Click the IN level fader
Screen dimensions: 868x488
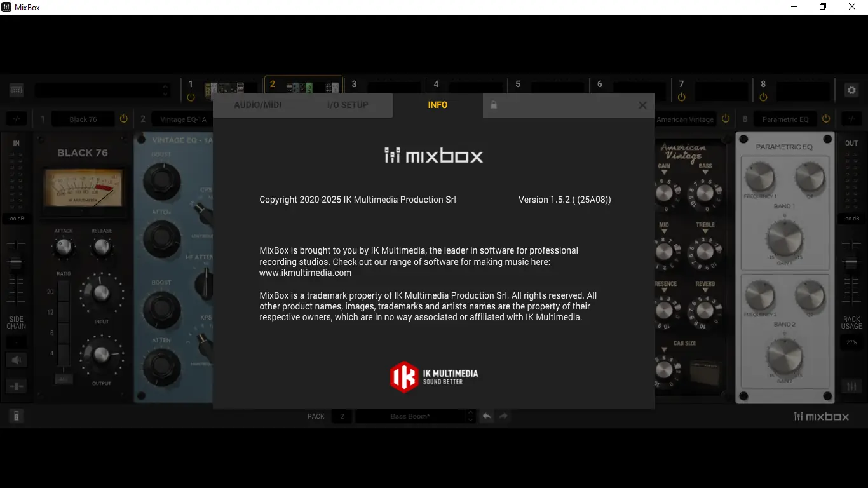[x=16, y=264]
